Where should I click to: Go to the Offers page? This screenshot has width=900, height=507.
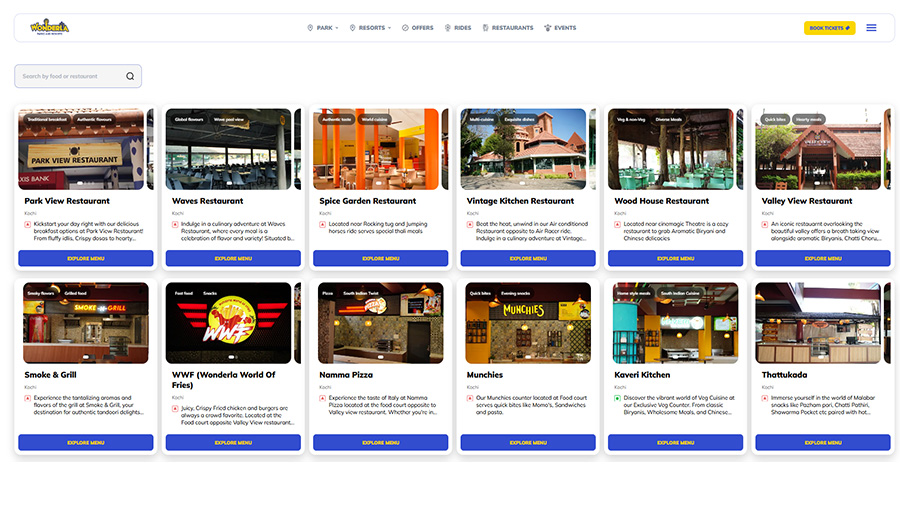[418, 28]
